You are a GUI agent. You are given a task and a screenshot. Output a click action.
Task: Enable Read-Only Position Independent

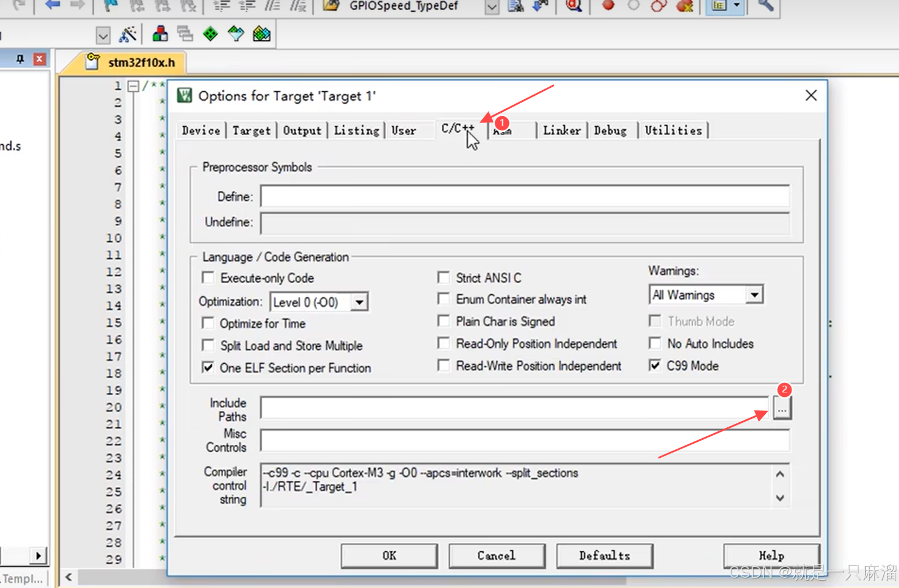(x=444, y=343)
